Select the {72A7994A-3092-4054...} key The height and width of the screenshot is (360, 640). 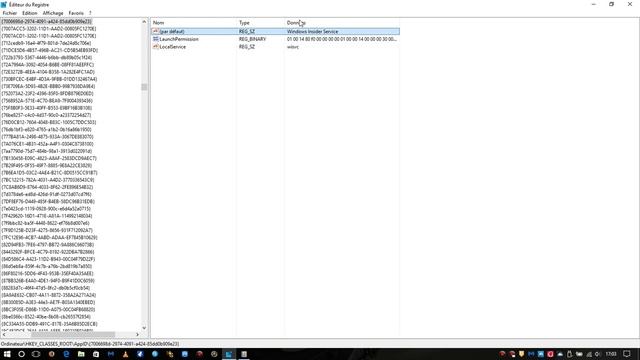click(48, 65)
